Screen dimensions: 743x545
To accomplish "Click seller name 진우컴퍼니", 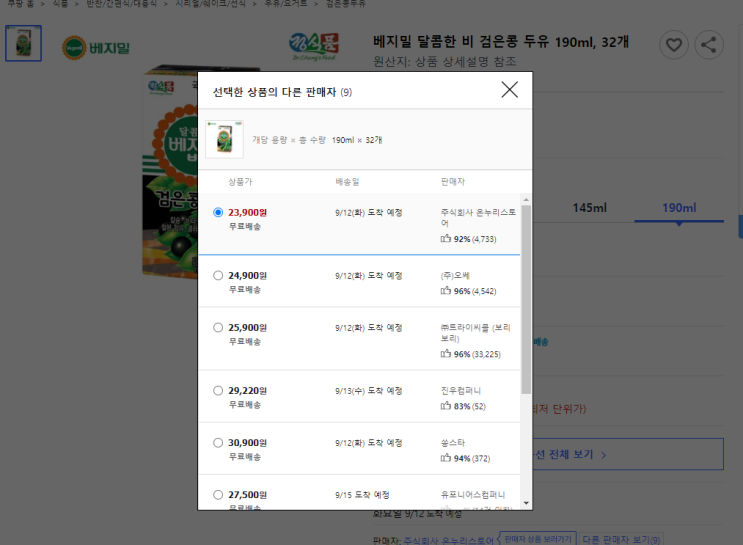I will click(x=461, y=391).
